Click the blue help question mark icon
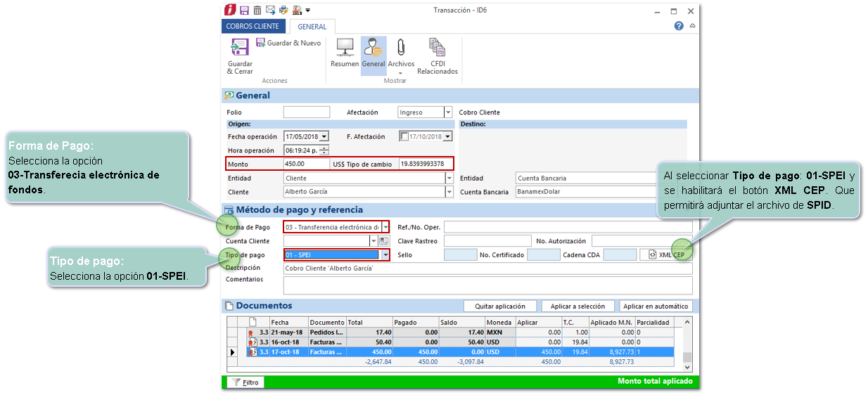Image resolution: width=868 pixels, height=395 pixels. (x=679, y=26)
